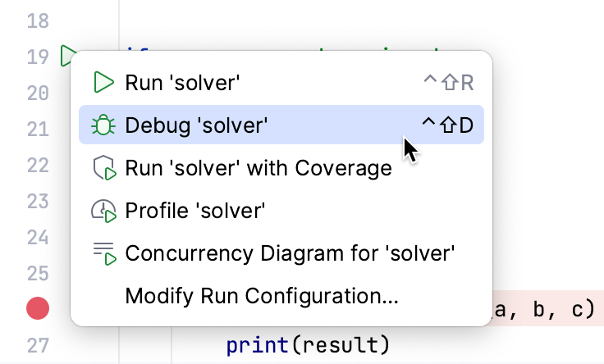The width and height of the screenshot is (604, 364).
Task: Click line number 24 in the gutter
Action: point(38,237)
